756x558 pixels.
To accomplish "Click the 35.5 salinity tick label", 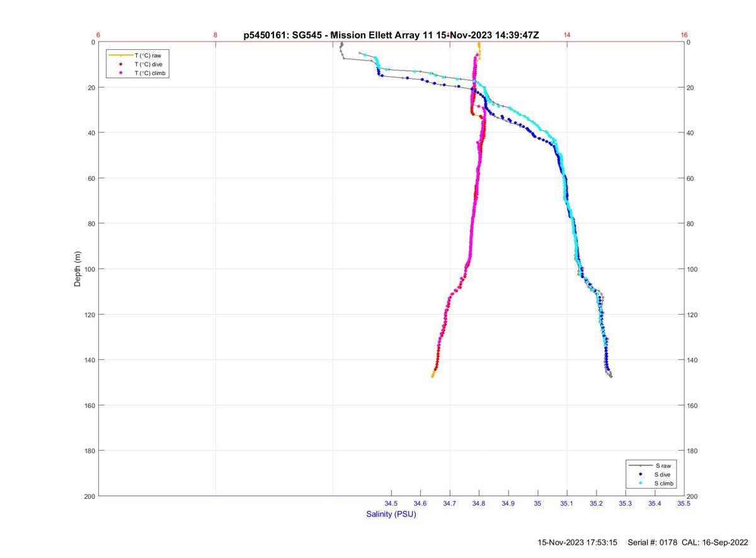I will pyautogui.click(x=684, y=503).
